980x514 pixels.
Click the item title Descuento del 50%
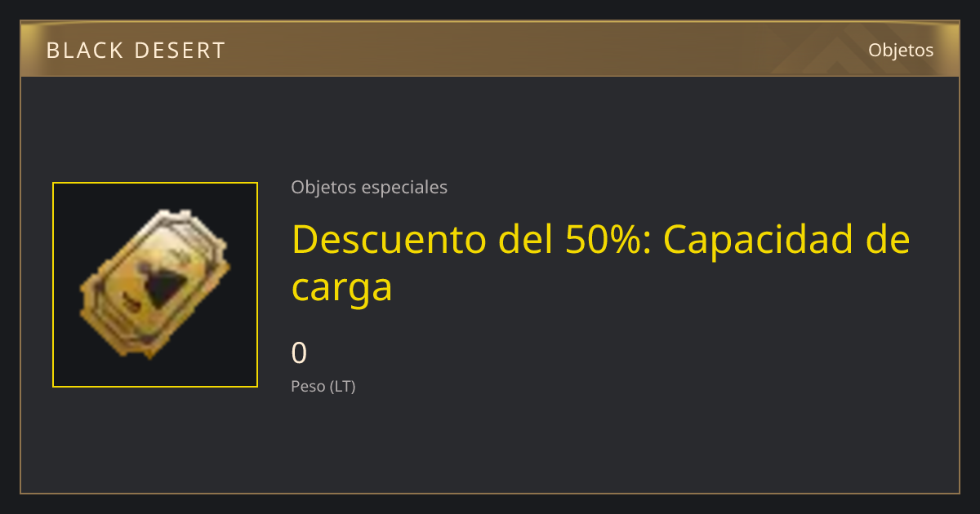click(470, 239)
